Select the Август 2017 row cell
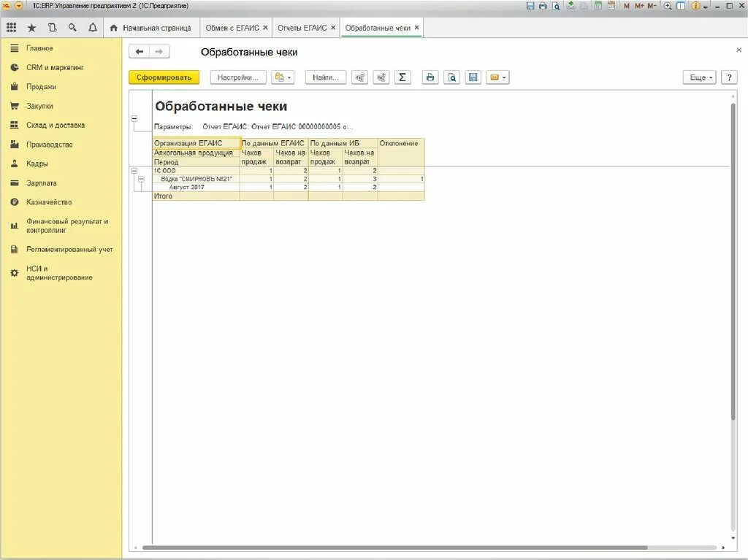 (x=196, y=187)
